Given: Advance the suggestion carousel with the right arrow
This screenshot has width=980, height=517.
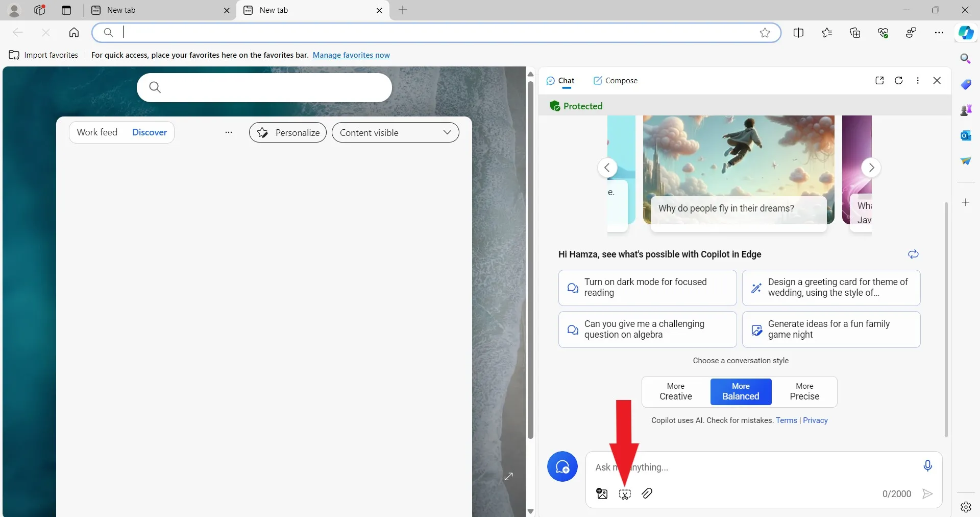Looking at the screenshot, I should click(x=871, y=168).
